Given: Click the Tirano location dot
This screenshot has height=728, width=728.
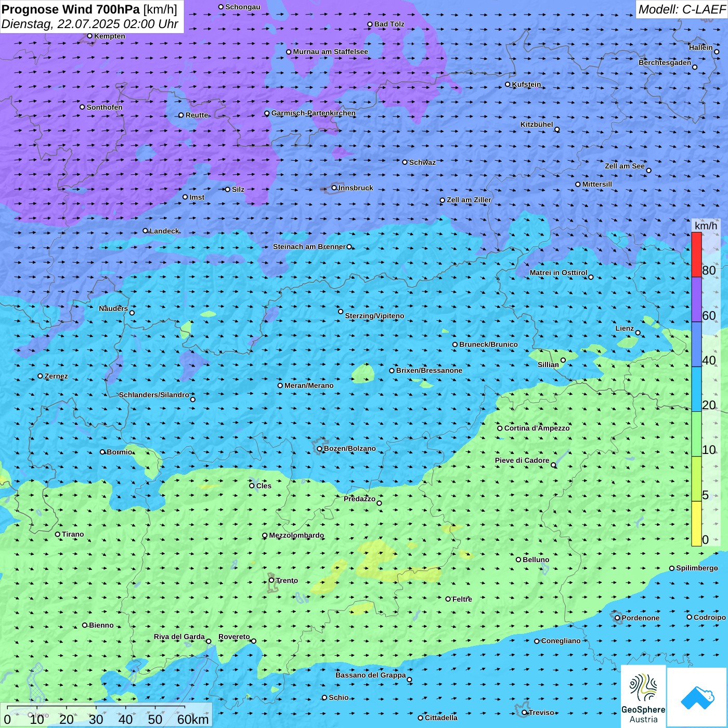Looking at the screenshot, I should [58, 534].
